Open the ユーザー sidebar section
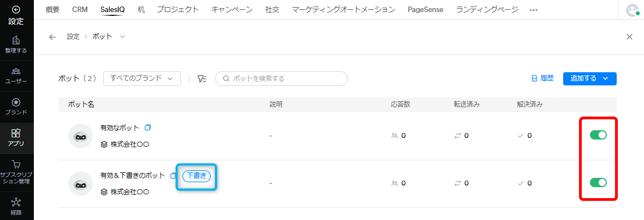This screenshot has width=644, height=220. point(16,71)
